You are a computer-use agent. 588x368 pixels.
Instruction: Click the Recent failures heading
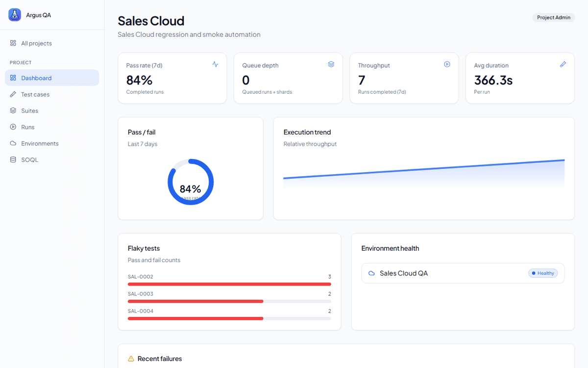point(160,359)
